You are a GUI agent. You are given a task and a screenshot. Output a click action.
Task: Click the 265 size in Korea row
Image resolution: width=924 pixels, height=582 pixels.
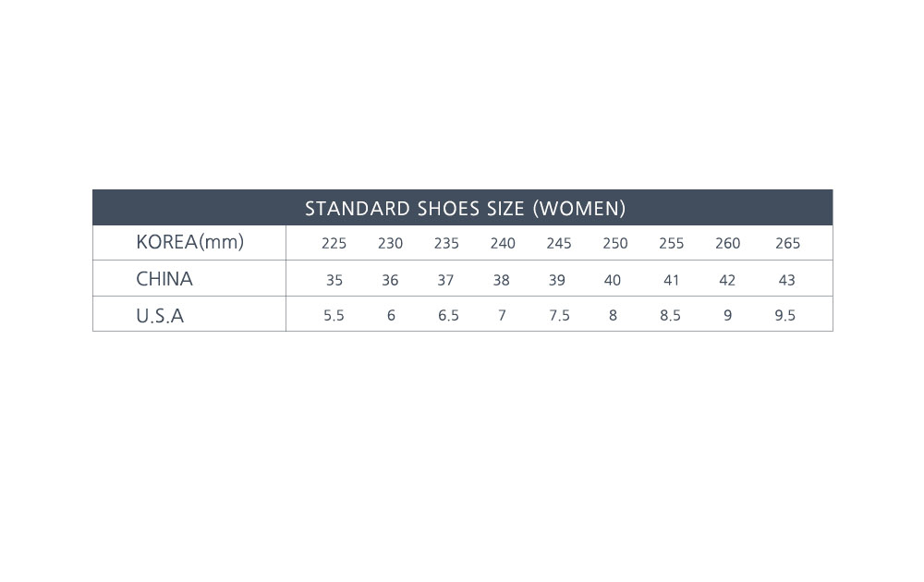[x=787, y=244]
